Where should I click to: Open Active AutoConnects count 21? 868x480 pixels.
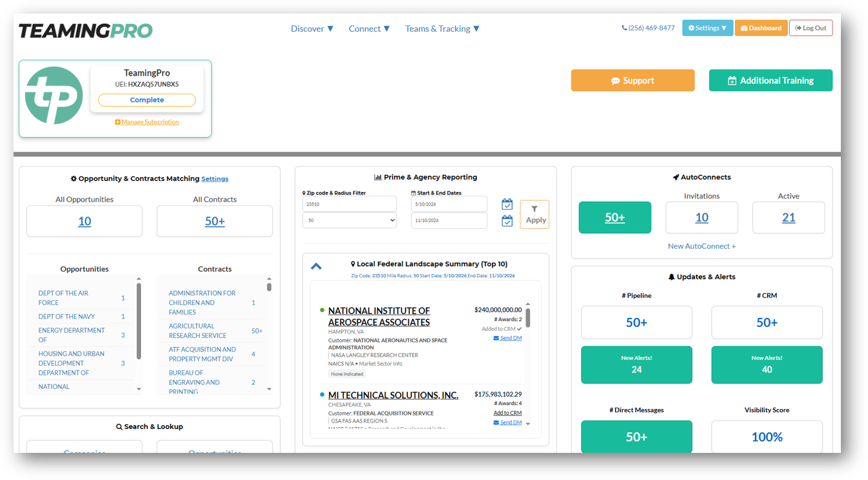(x=789, y=218)
